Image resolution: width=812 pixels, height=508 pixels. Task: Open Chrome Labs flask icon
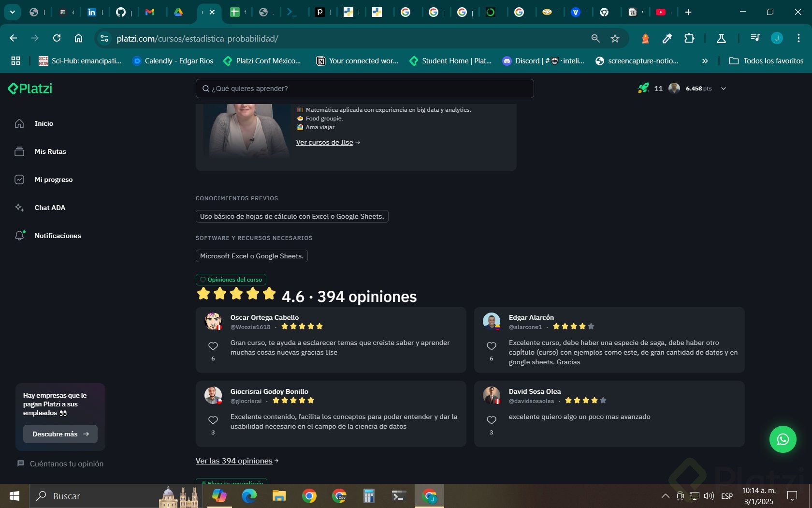point(721,38)
